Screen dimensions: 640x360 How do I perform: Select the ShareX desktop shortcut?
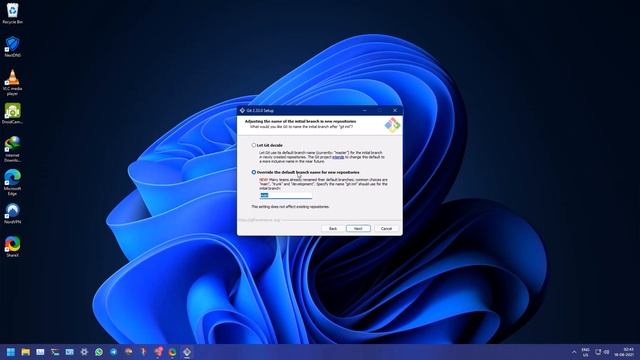pyautogui.click(x=12, y=247)
